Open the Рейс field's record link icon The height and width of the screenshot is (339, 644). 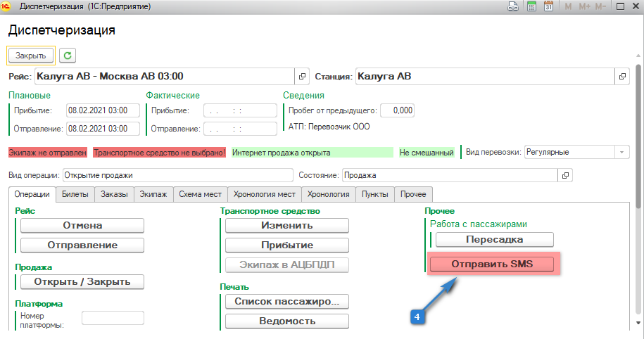point(303,76)
